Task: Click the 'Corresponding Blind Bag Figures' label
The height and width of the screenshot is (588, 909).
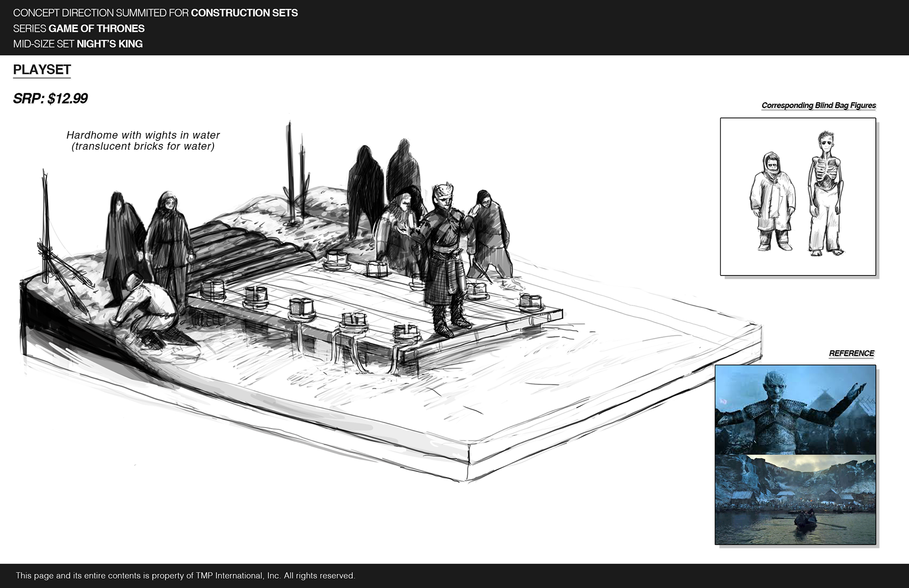Action: click(x=819, y=105)
